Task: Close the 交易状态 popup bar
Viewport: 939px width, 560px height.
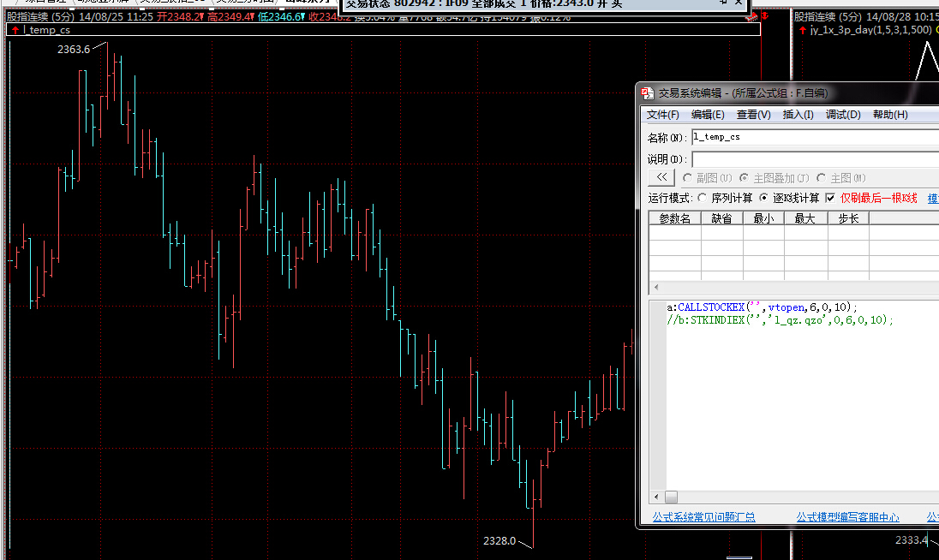Action: [x=739, y=3]
